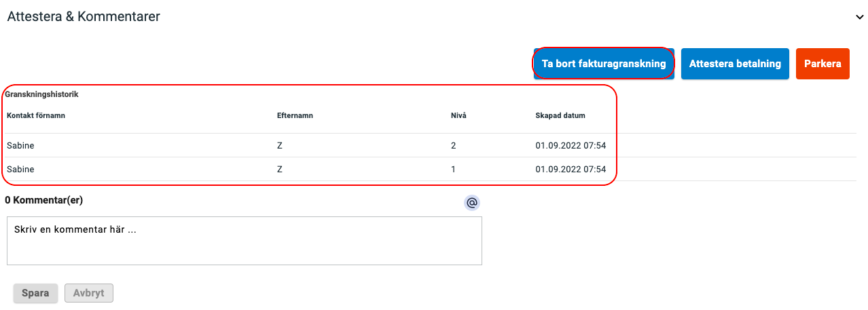
Task: Click the date in the level 2 row
Action: pos(571,145)
